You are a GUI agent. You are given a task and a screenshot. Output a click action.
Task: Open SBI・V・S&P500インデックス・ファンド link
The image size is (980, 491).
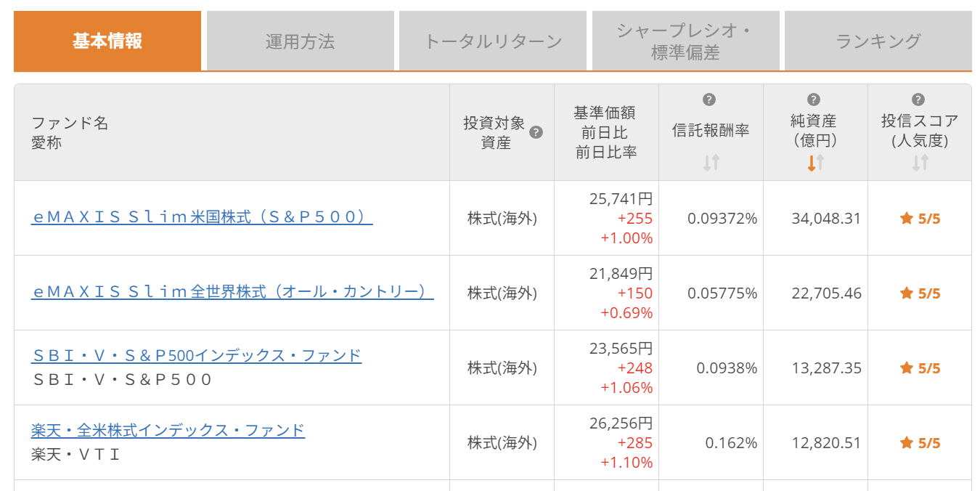pos(196,356)
